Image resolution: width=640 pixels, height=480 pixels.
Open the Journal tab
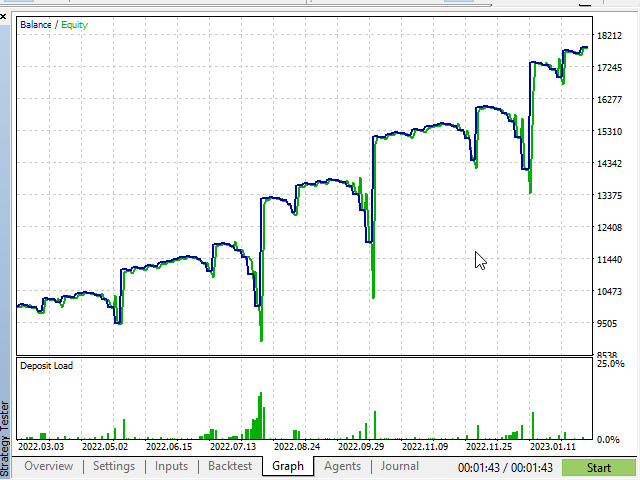tap(400, 466)
